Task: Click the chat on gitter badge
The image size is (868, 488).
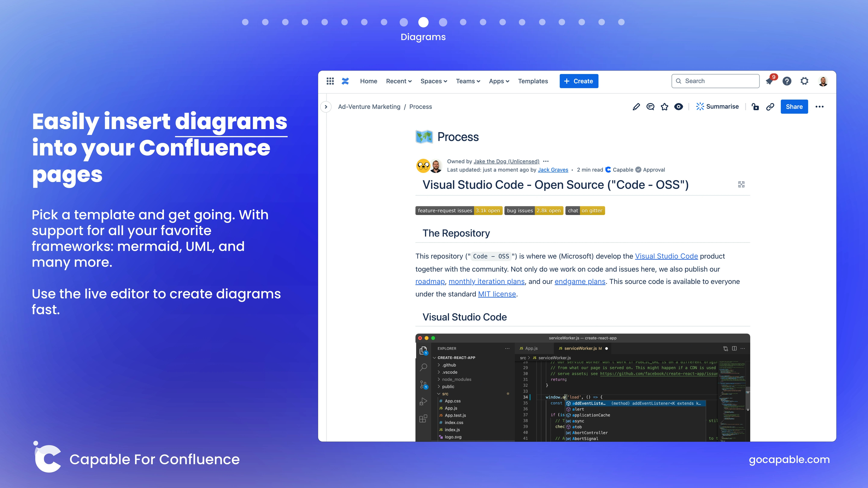Action: [585, 211]
